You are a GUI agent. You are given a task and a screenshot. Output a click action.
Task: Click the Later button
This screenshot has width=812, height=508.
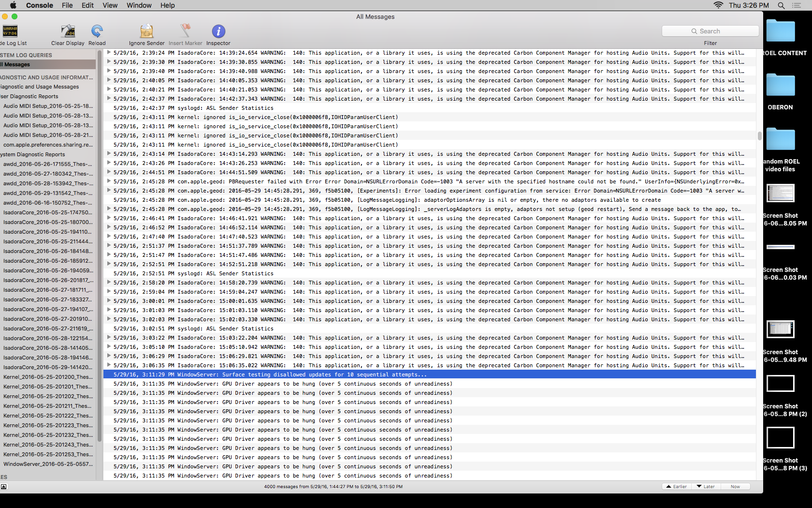(706, 487)
